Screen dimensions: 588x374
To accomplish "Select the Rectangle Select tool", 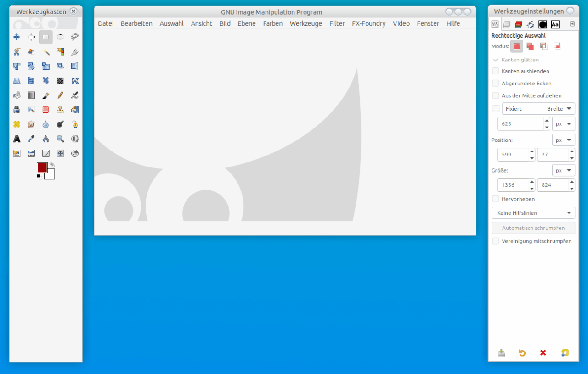I will (46, 37).
